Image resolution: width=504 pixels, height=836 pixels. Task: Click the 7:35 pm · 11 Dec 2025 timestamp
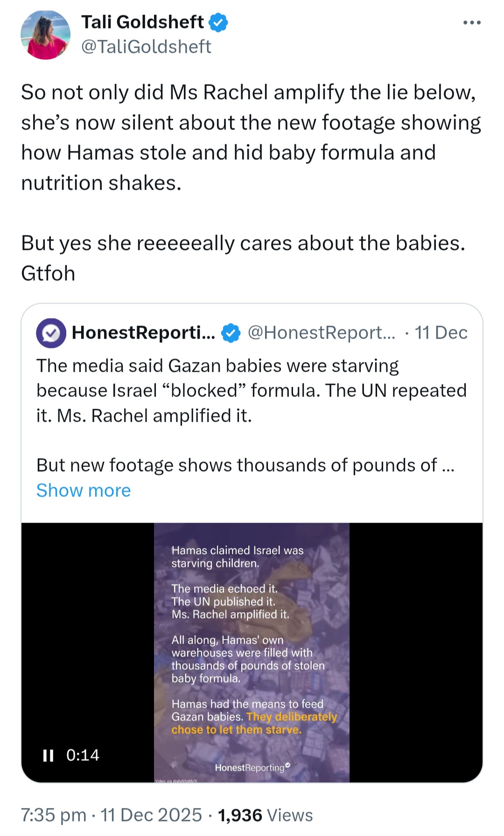point(112,815)
